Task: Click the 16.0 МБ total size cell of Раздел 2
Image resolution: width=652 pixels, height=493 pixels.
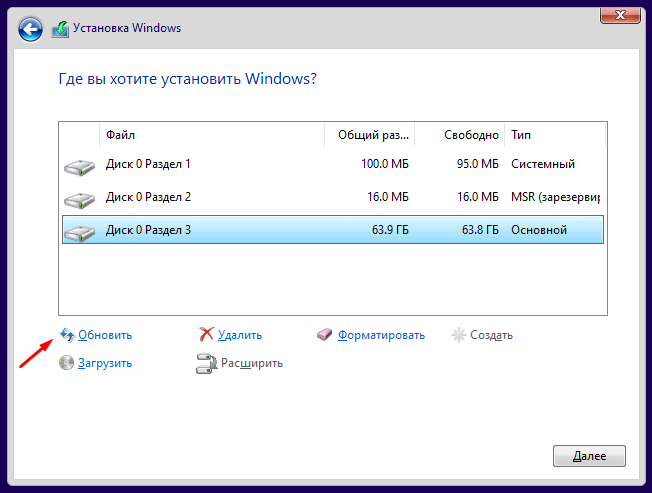Action: click(x=388, y=197)
